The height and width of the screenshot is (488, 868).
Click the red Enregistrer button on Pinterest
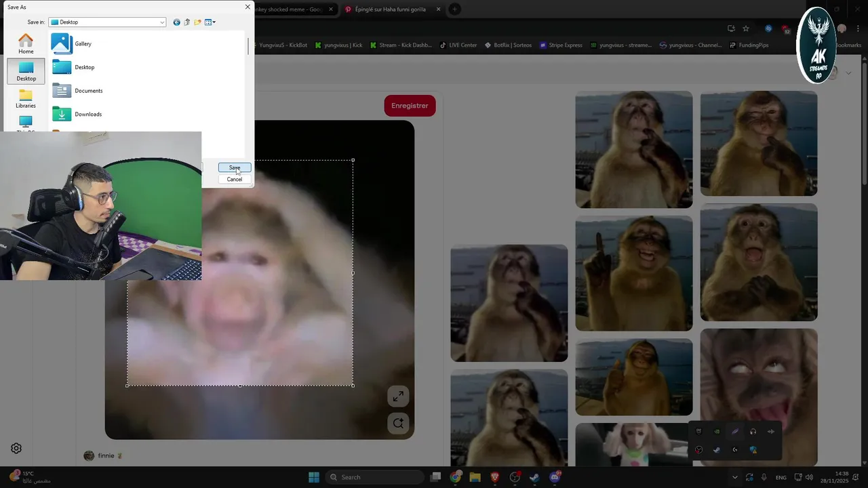[x=410, y=106]
